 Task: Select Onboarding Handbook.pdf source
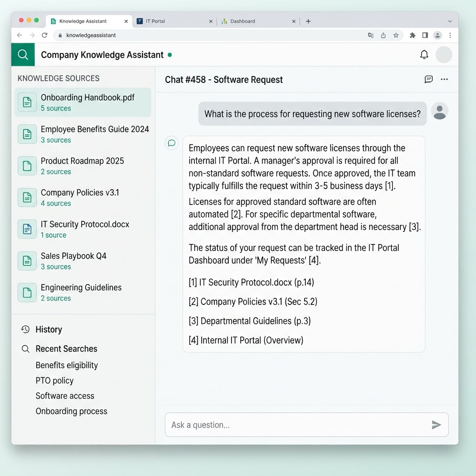[x=83, y=102]
